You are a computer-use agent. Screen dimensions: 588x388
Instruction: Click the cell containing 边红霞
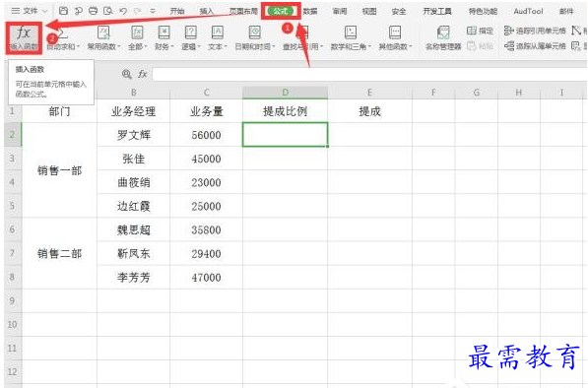pyautogui.click(x=134, y=206)
